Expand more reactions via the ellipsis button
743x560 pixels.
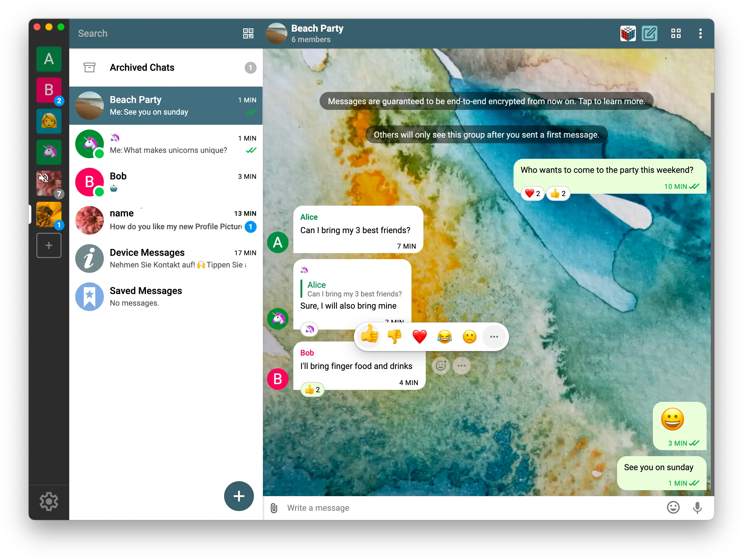point(494,337)
